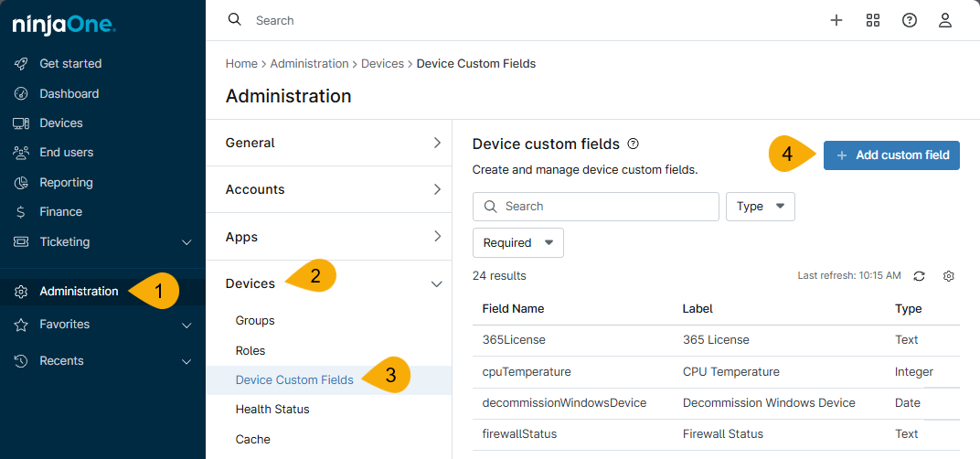Click help icon beside Device custom fields
Viewport: 980px width, 459px height.
tap(634, 144)
